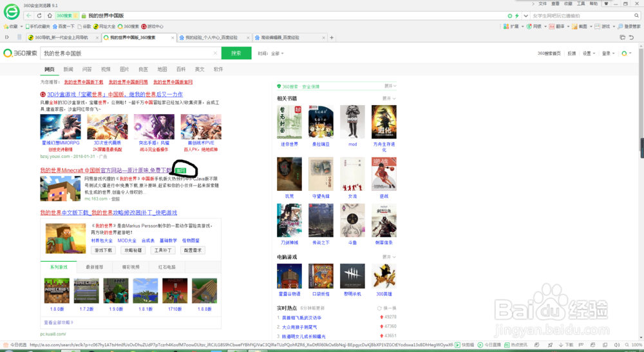Screen dimensions: 644x352
Task: Click the 360 search query input field
Action: click(128, 53)
